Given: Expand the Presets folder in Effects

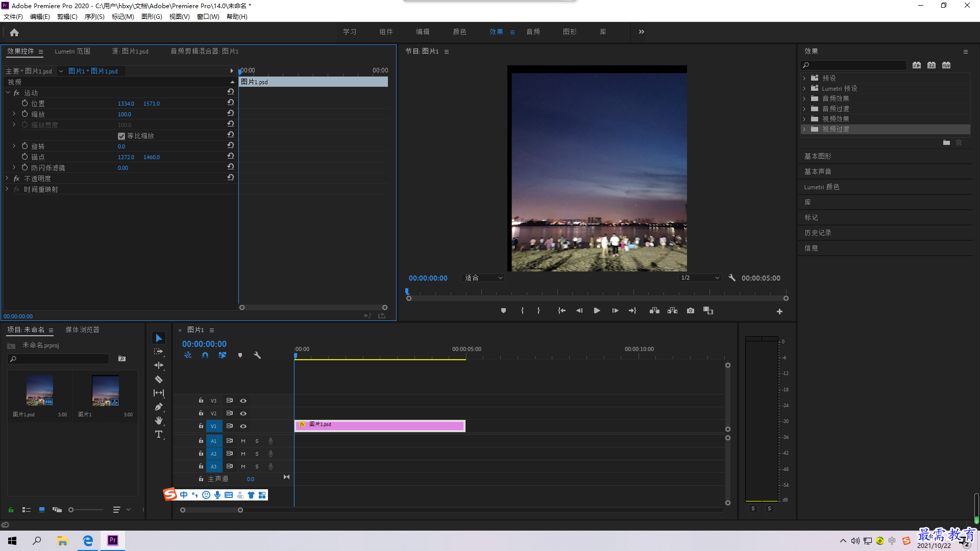Looking at the screenshot, I should [804, 78].
